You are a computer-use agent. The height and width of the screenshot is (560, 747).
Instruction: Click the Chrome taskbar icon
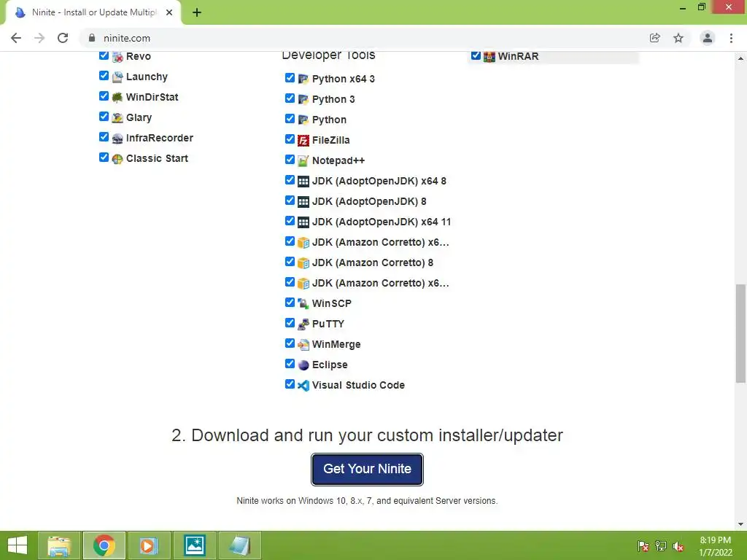pyautogui.click(x=104, y=545)
